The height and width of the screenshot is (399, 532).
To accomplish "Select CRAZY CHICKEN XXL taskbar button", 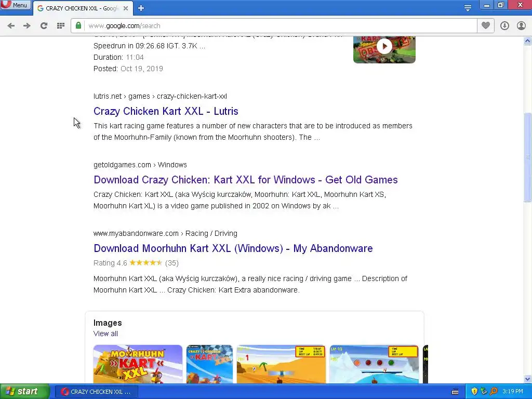I will coord(97,392).
